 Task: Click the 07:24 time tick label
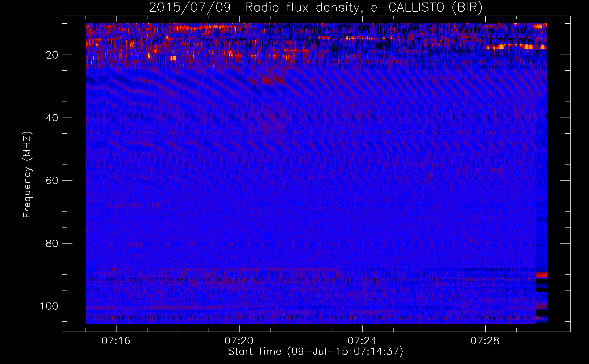pos(362,341)
